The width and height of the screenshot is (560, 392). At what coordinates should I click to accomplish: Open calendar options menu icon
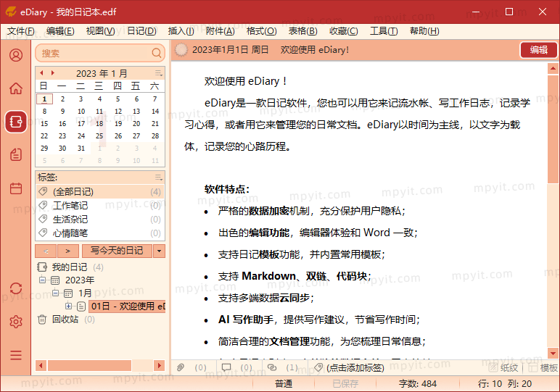[x=159, y=73]
